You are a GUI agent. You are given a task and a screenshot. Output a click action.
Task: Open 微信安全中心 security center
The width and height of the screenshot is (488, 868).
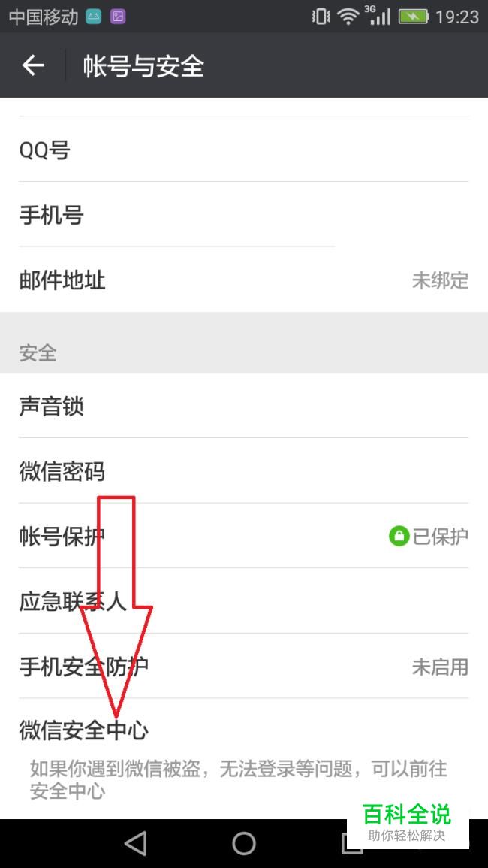[244, 730]
